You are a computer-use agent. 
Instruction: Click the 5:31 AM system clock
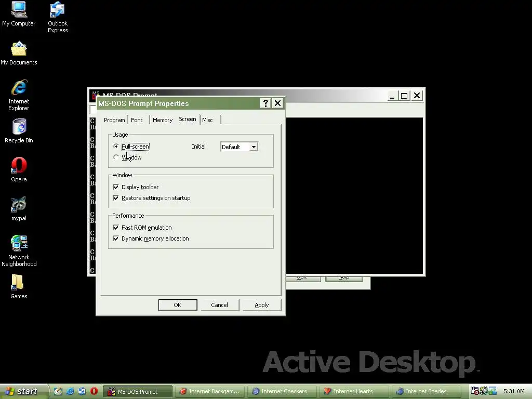pos(514,391)
